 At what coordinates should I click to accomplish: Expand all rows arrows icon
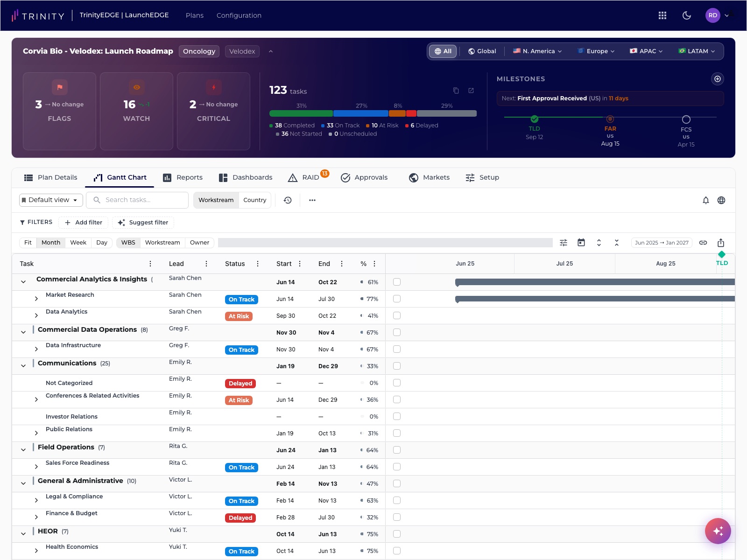tap(599, 243)
